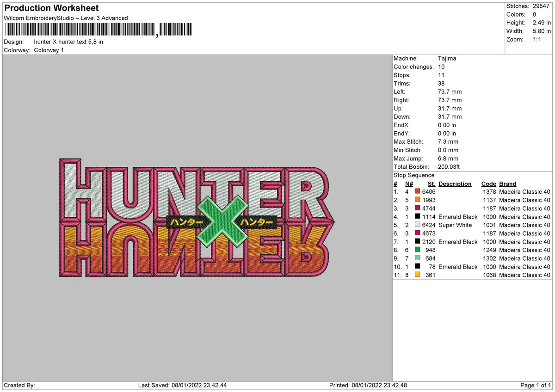Click the green swatch for thread 948

click(x=418, y=250)
